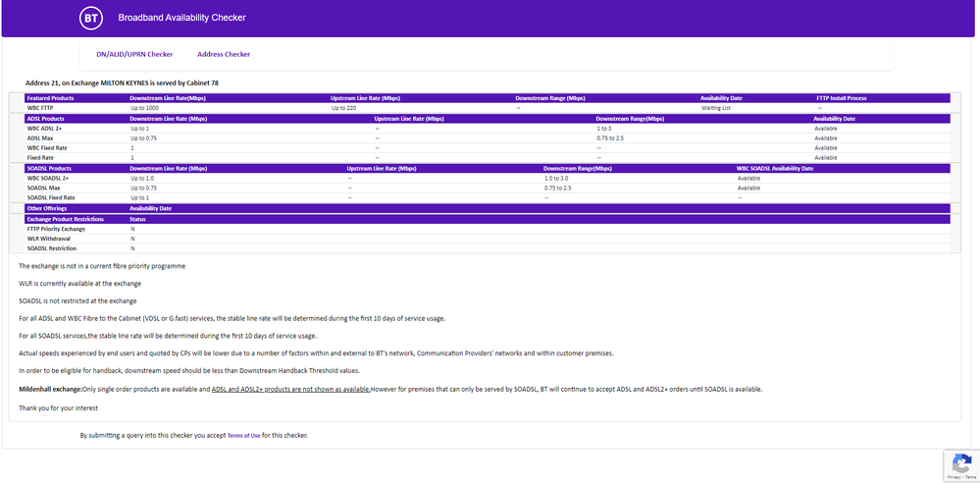Viewport: 980px width, 488px height.
Task: Switch to the Address Checker tab
Action: (x=224, y=54)
